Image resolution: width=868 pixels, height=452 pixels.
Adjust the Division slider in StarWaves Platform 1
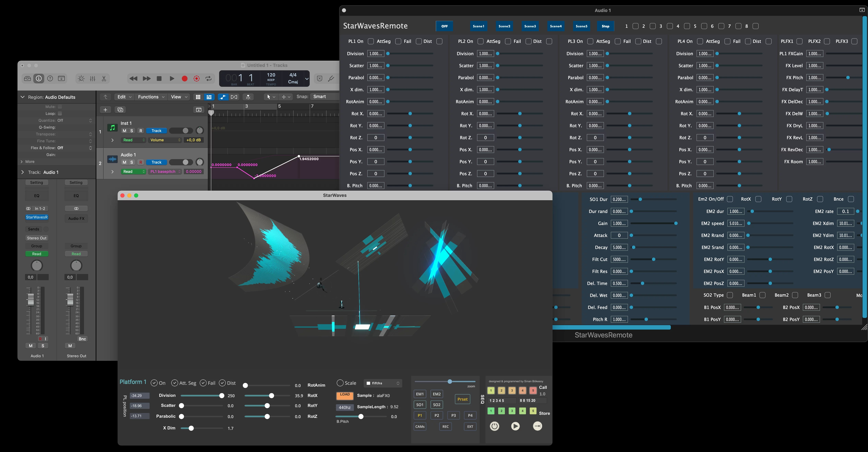pyautogui.click(x=202, y=396)
